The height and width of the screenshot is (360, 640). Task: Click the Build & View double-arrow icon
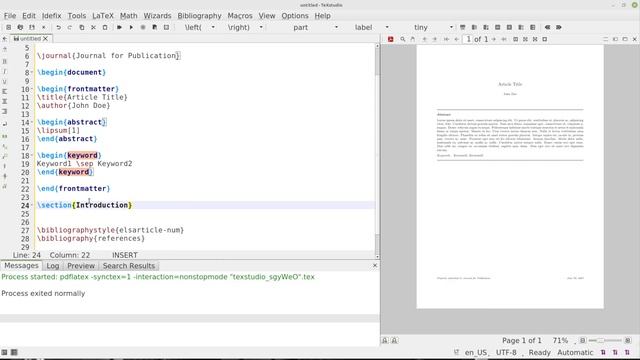point(119,27)
